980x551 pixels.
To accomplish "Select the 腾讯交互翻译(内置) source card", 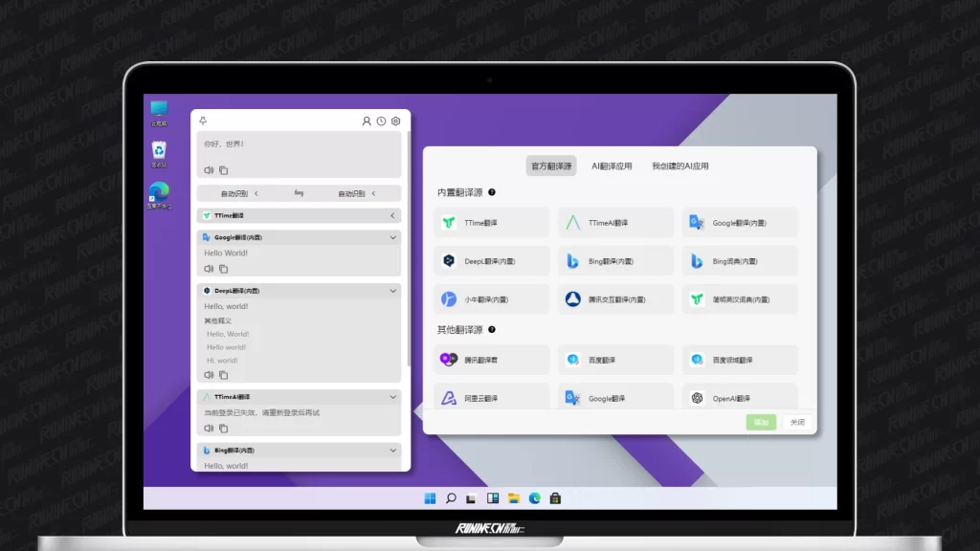I will click(615, 299).
